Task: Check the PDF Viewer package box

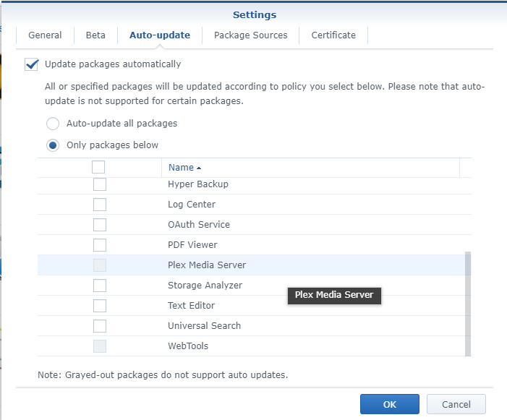Action: [100, 245]
